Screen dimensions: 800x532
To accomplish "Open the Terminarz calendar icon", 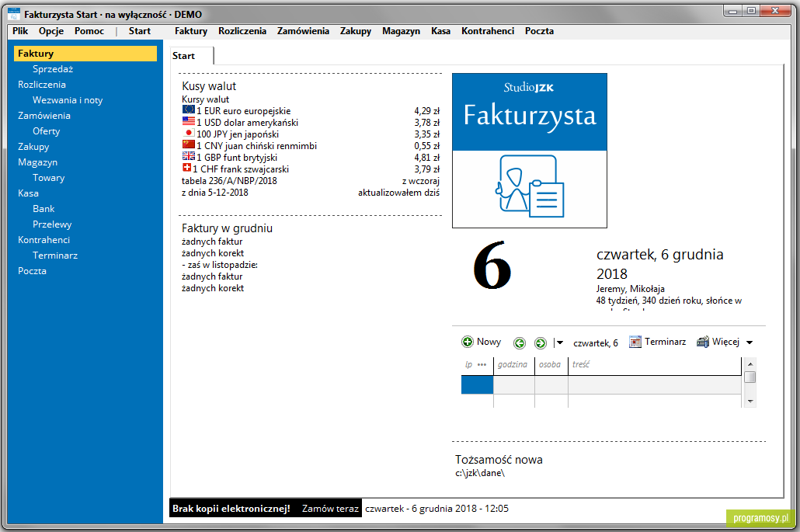I will (x=635, y=342).
